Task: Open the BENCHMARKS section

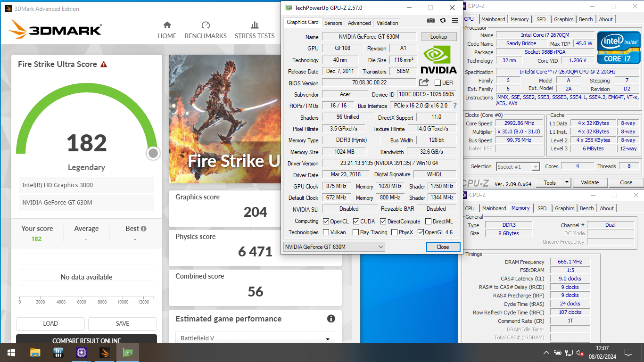Action: pyautogui.click(x=206, y=30)
